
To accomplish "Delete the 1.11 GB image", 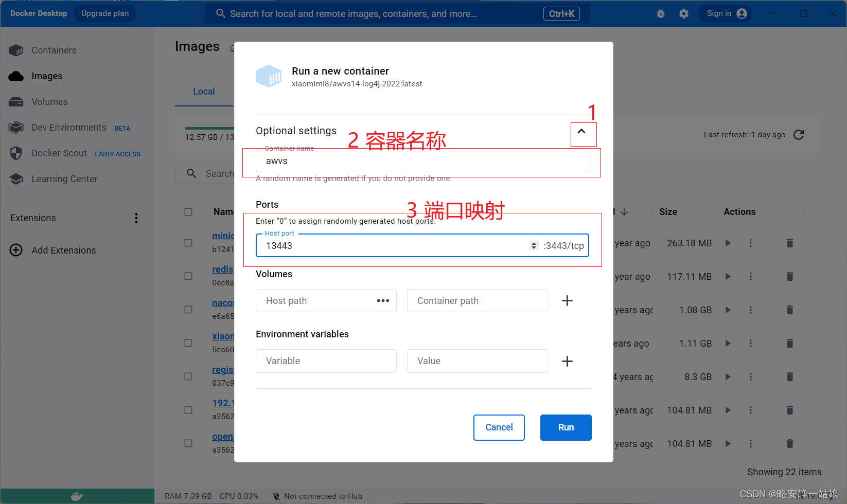I will (x=790, y=343).
